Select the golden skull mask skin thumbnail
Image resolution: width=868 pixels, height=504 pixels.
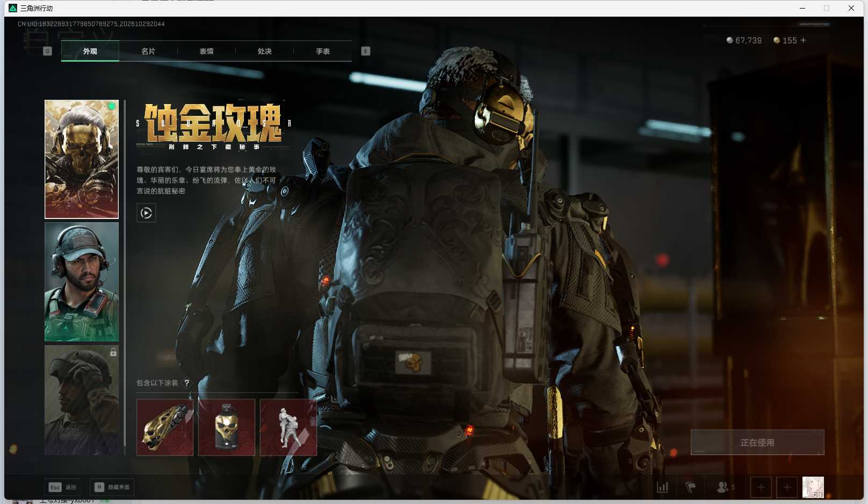82,159
